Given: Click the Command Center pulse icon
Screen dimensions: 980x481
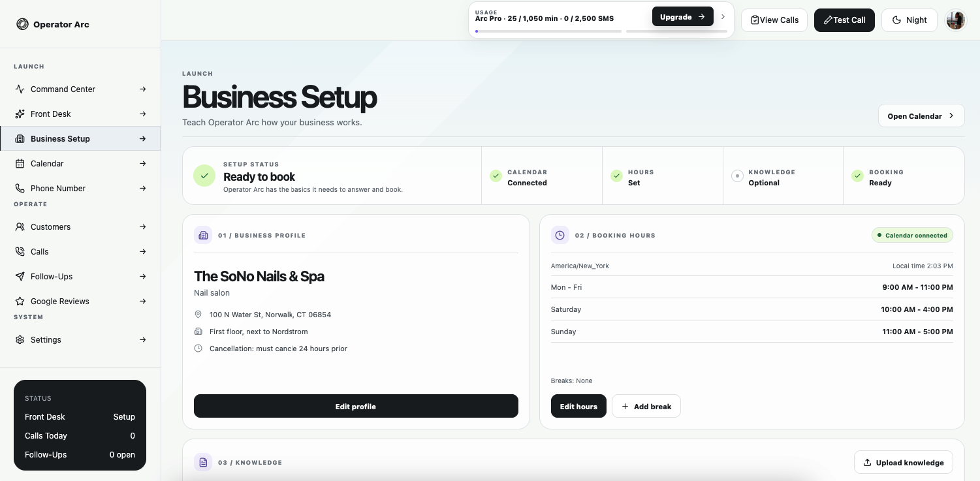Looking at the screenshot, I should 20,89.
